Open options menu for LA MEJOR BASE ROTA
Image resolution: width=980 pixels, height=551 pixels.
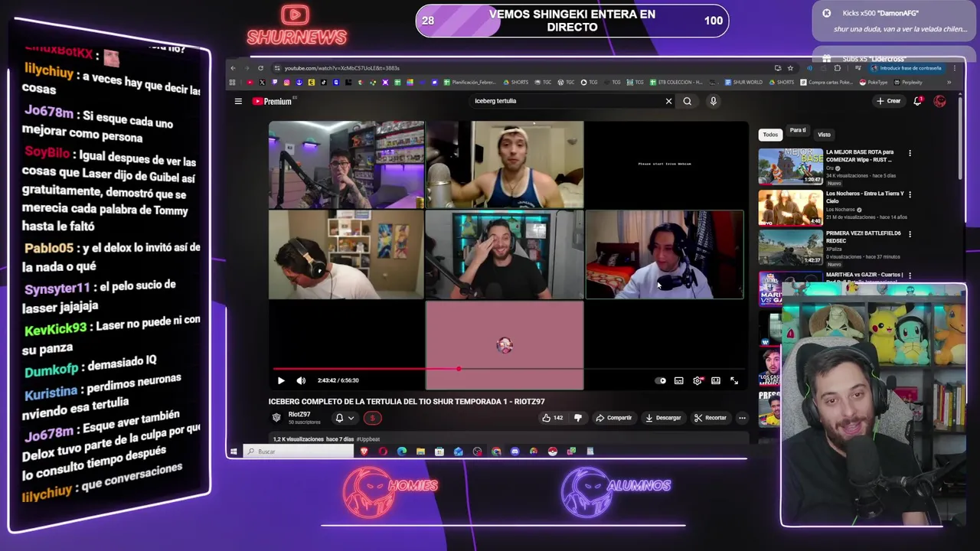tap(910, 153)
